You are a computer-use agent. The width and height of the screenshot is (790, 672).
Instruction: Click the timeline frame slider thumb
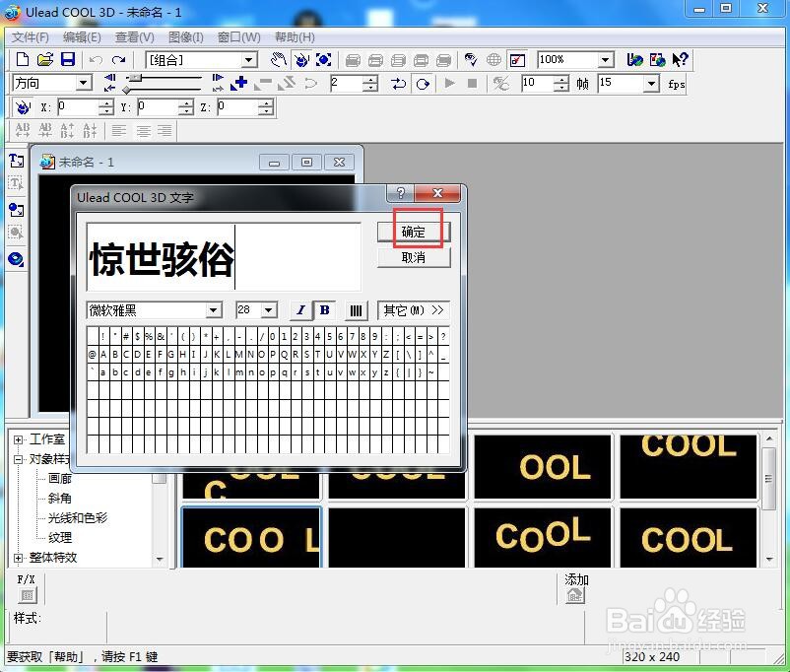(135, 78)
